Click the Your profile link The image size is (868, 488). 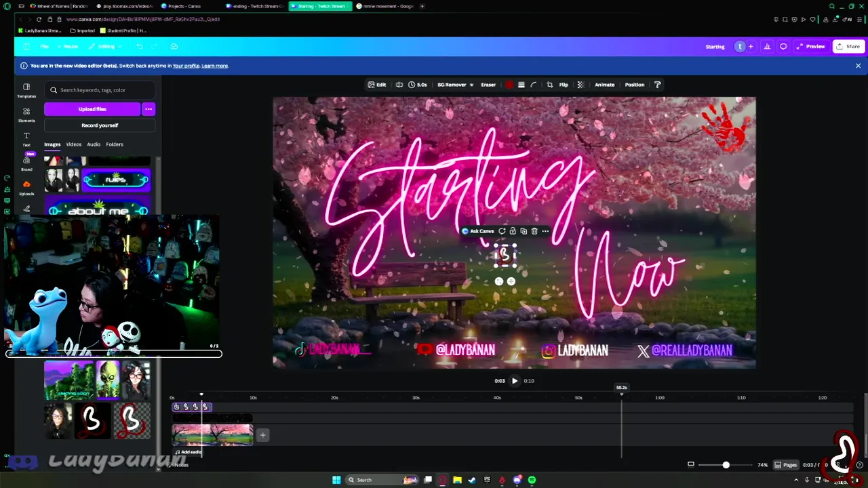point(186,66)
